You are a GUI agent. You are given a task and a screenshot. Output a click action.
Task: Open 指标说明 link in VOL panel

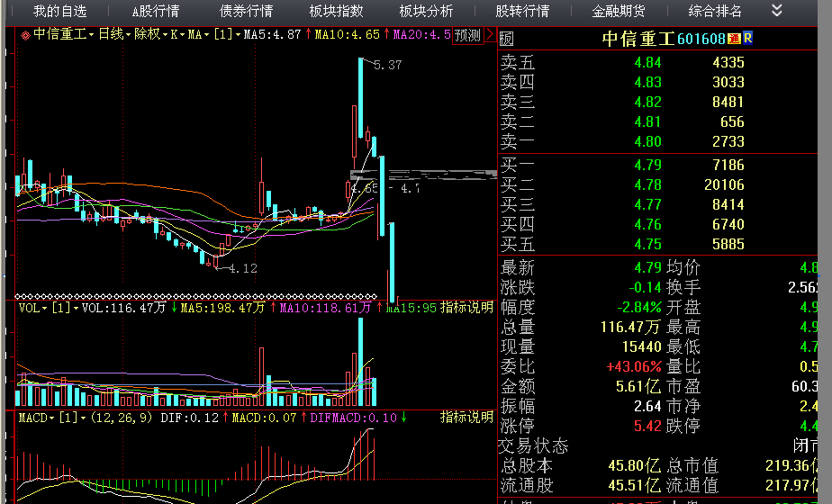[x=467, y=307]
